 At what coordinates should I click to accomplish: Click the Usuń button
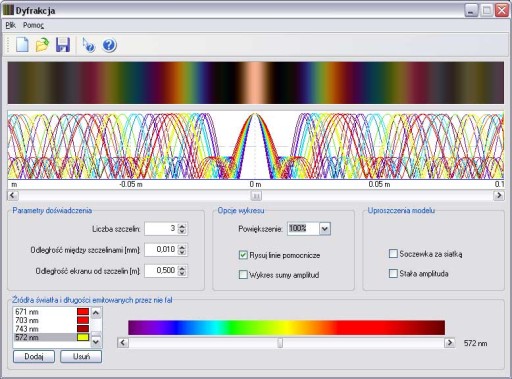[81, 356]
